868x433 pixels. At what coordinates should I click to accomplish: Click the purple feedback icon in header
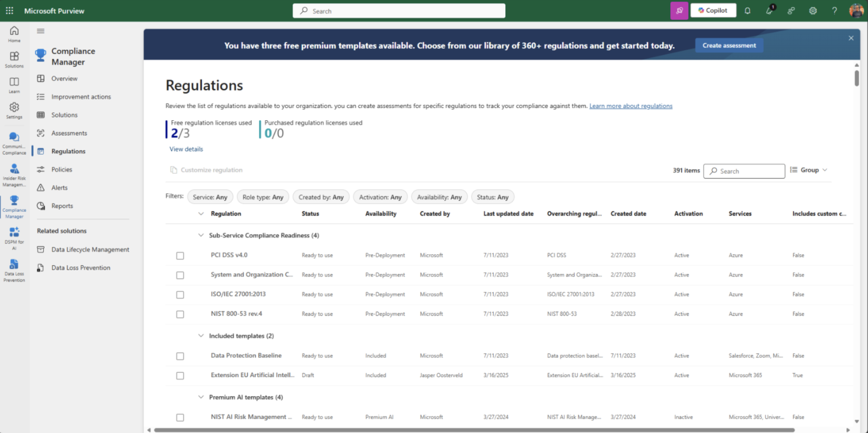coord(679,11)
